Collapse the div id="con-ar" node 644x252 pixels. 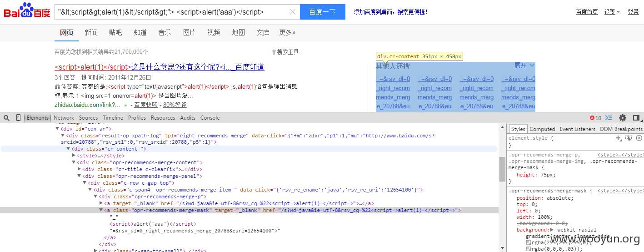pyautogui.click(x=57, y=129)
